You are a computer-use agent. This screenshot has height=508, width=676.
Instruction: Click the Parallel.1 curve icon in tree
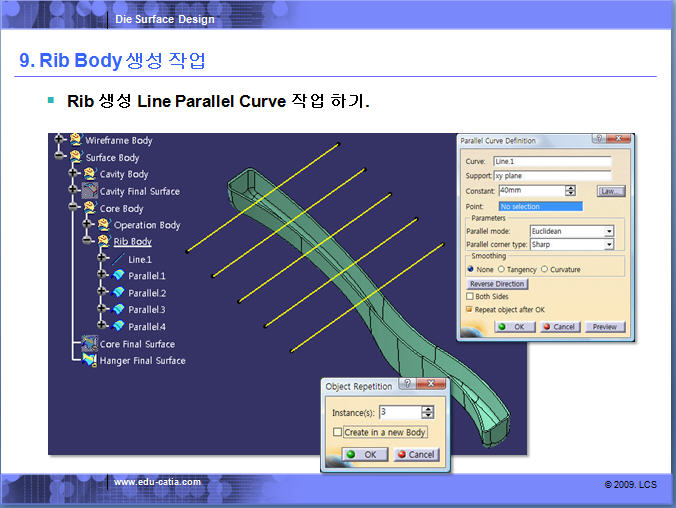click(119, 276)
